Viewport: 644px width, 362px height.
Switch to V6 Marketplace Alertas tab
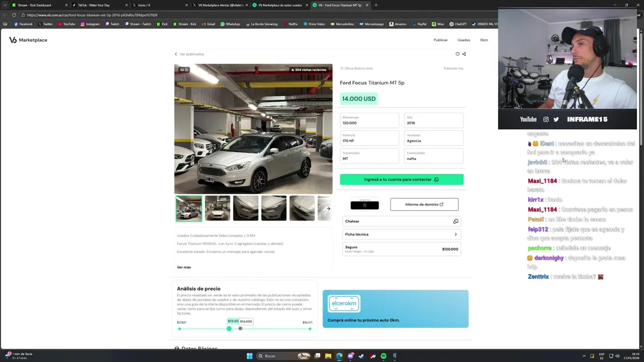pyautogui.click(x=219, y=5)
